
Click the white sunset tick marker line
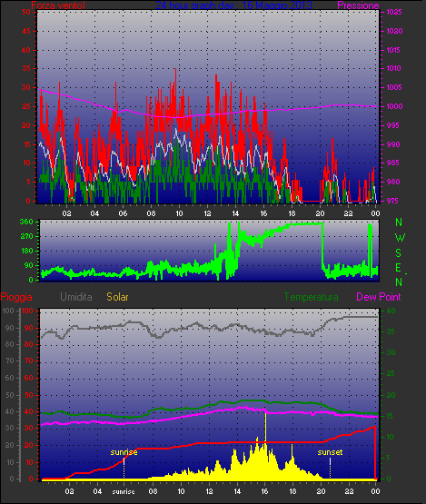(x=330, y=461)
